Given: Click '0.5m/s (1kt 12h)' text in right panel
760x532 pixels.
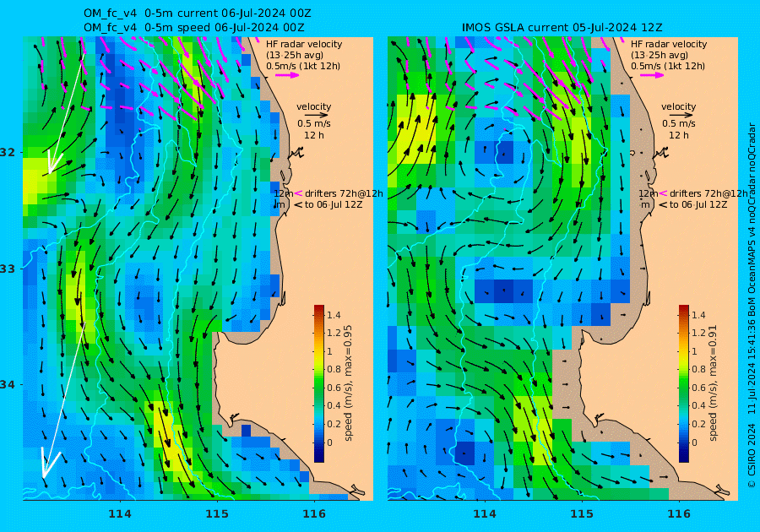Looking at the screenshot, I should (x=668, y=66).
